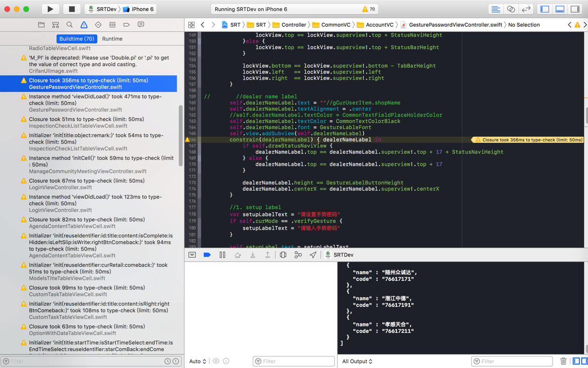Click the Run (play) button
Image resolution: width=588 pixels, height=368 pixels.
coord(50,9)
